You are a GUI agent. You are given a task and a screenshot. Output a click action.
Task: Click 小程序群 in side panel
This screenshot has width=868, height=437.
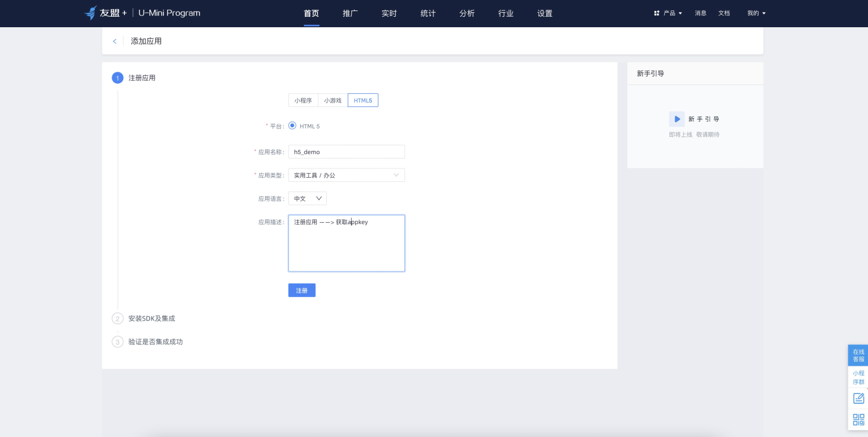(x=859, y=377)
